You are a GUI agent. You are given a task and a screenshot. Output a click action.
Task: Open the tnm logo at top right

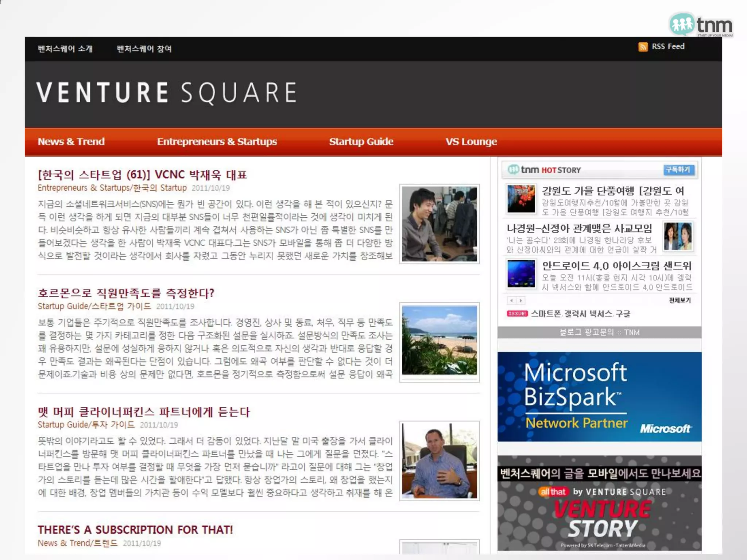(701, 24)
